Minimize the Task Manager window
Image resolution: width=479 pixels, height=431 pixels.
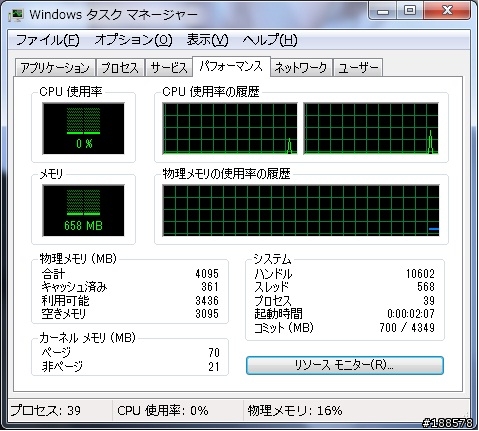point(383,11)
